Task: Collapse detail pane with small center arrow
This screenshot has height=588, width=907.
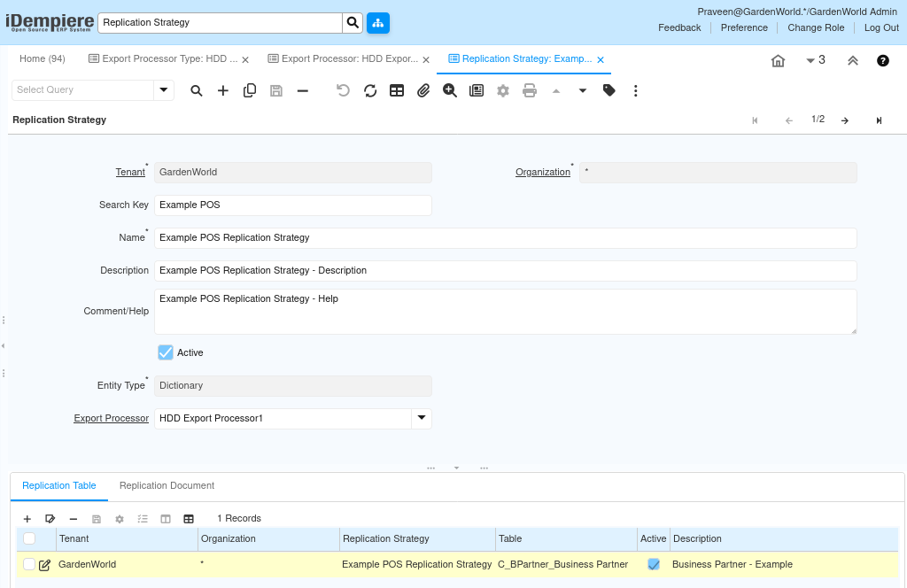Action: 456,468
